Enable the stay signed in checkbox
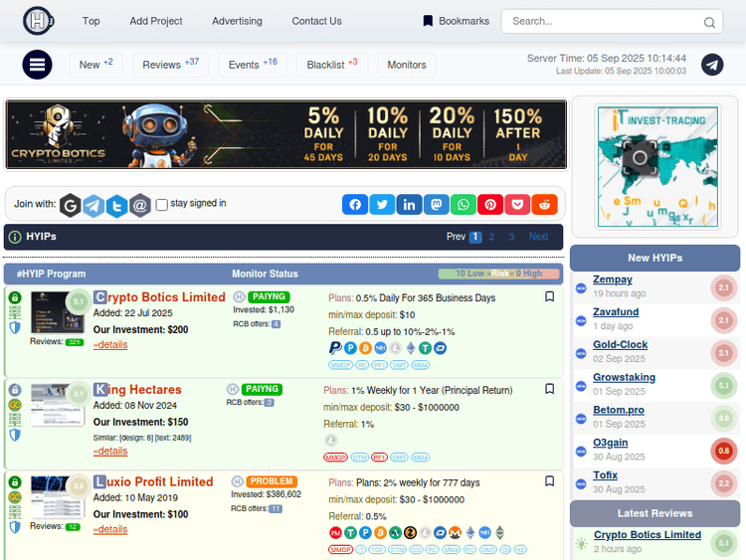The image size is (746, 560). pyautogui.click(x=162, y=205)
